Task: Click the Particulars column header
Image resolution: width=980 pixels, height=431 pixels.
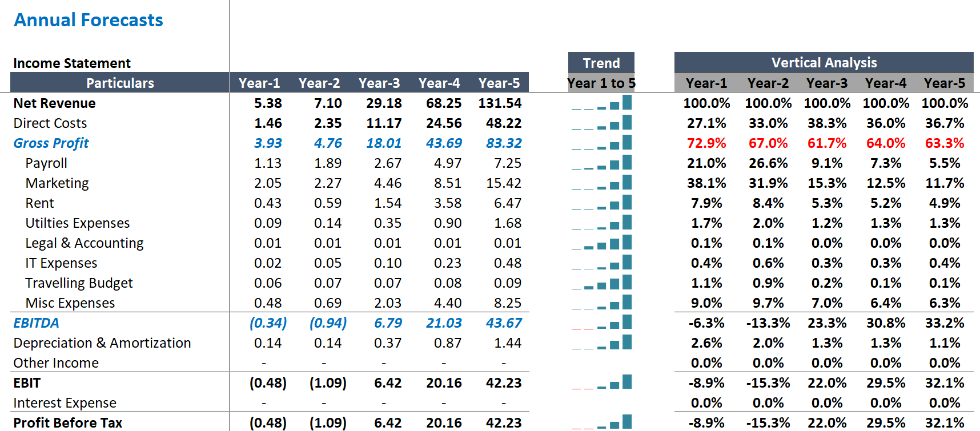Action: [120, 83]
